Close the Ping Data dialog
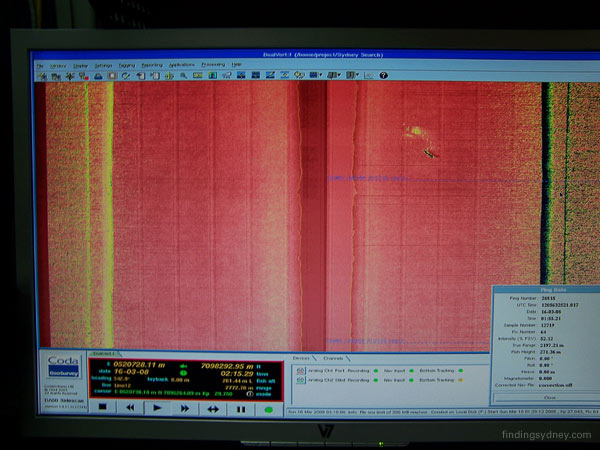 point(549,398)
